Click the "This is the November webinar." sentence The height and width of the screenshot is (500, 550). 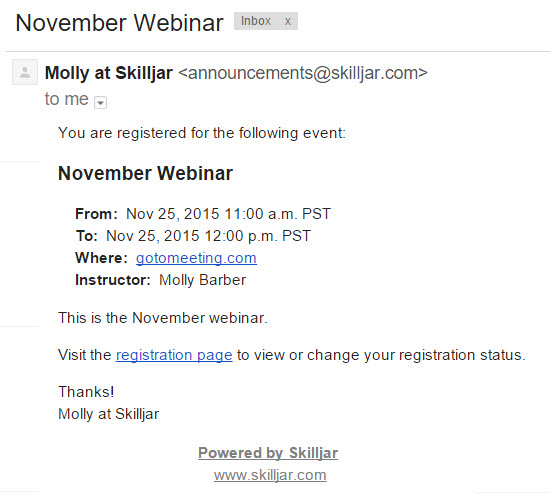tap(163, 318)
